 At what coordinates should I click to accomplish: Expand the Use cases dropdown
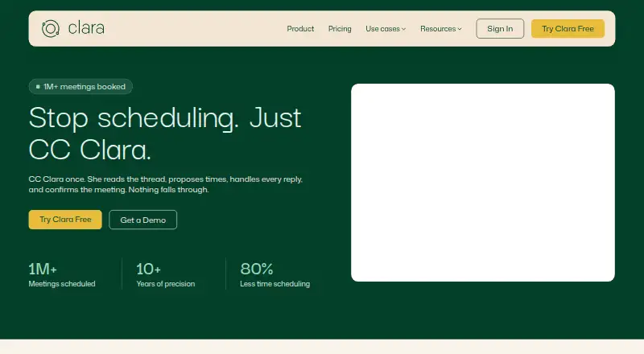tap(386, 29)
